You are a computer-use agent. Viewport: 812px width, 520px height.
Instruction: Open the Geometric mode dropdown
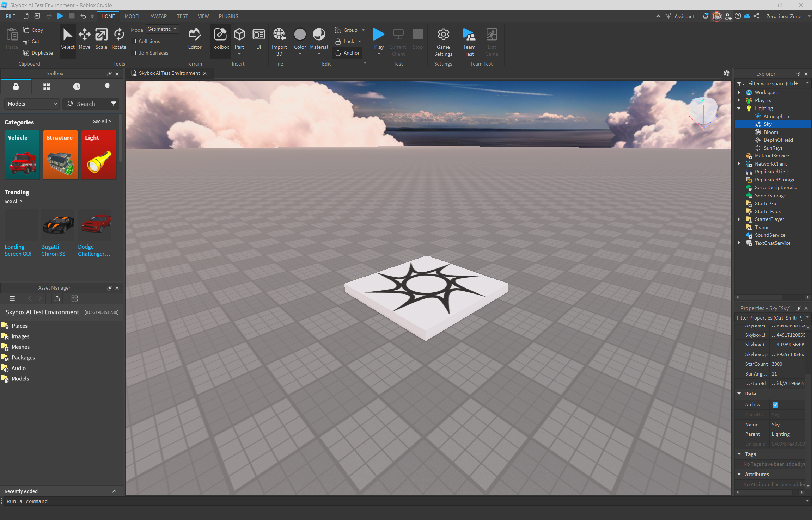[x=162, y=29]
